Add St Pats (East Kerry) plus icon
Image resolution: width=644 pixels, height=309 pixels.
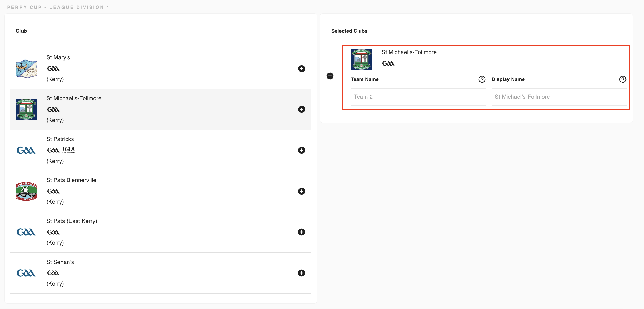coord(302,232)
